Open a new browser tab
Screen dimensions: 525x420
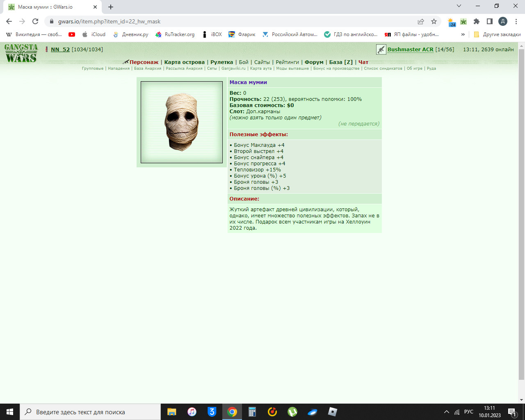[x=111, y=7]
